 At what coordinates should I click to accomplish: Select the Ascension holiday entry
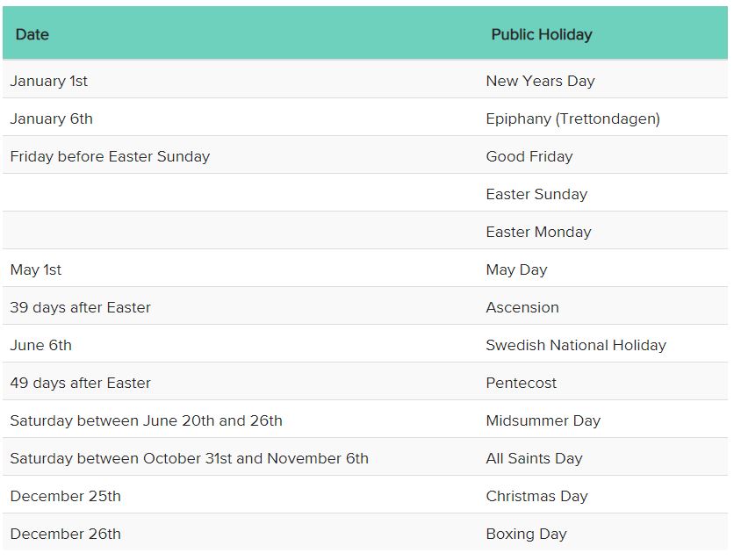click(522, 307)
